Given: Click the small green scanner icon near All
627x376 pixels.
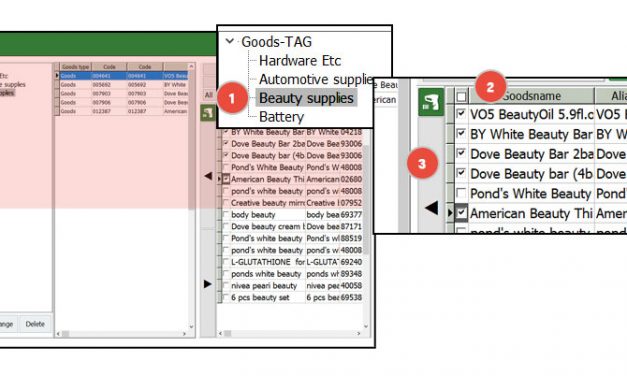Looking at the screenshot, I should click(x=208, y=113).
